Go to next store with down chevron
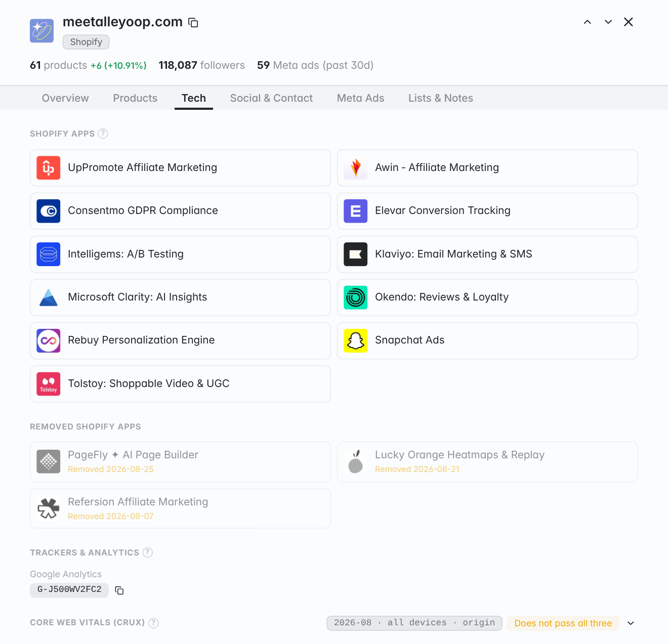Viewport: 668px width, 644px height. pyautogui.click(x=608, y=22)
